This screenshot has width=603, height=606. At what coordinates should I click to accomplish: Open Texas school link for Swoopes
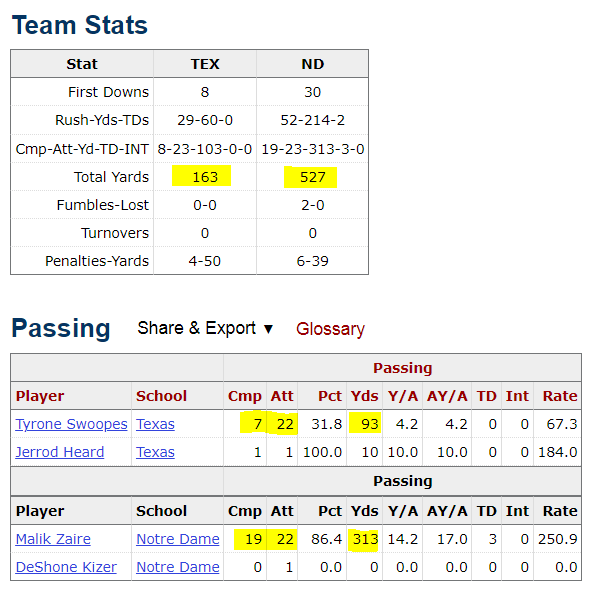(155, 424)
